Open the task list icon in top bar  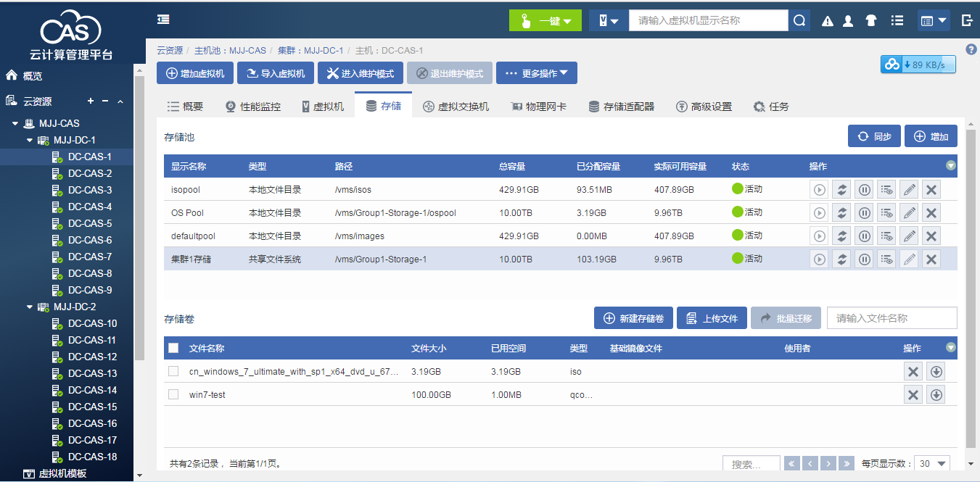coord(897,20)
